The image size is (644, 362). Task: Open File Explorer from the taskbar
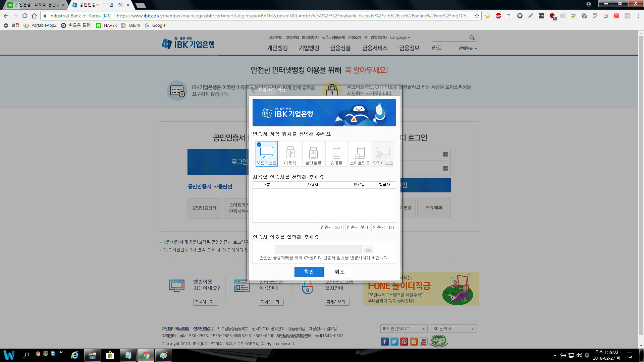(92, 355)
